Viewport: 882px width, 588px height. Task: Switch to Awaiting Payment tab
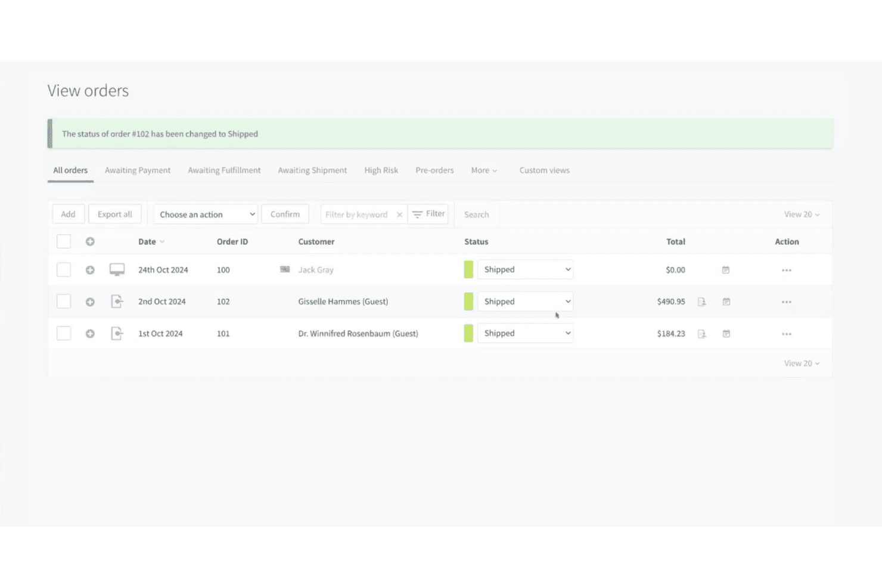(138, 170)
